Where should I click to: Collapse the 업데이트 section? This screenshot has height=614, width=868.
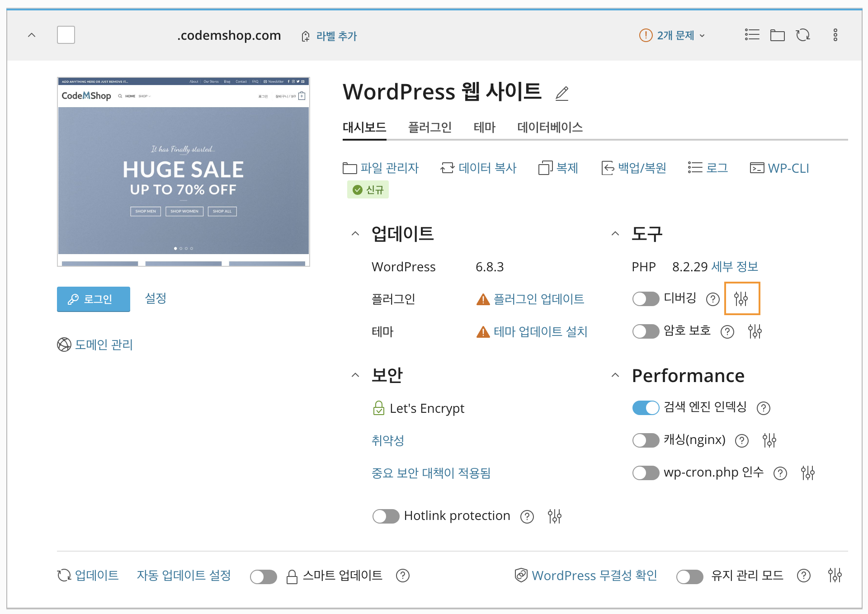coord(355,234)
